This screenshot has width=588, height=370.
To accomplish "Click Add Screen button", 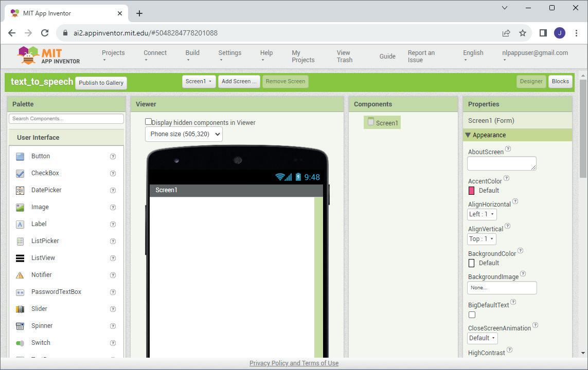I will pyautogui.click(x=239, y=81).
